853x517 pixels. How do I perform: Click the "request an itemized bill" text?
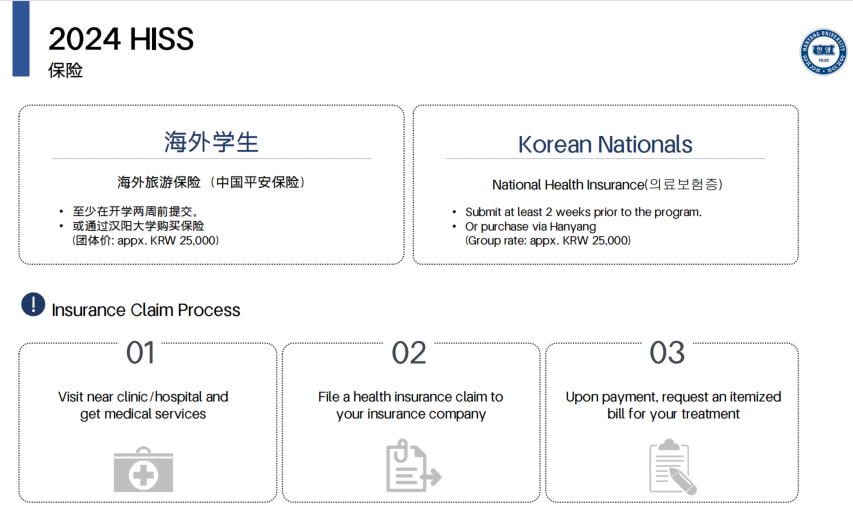[x=673, y=405]
